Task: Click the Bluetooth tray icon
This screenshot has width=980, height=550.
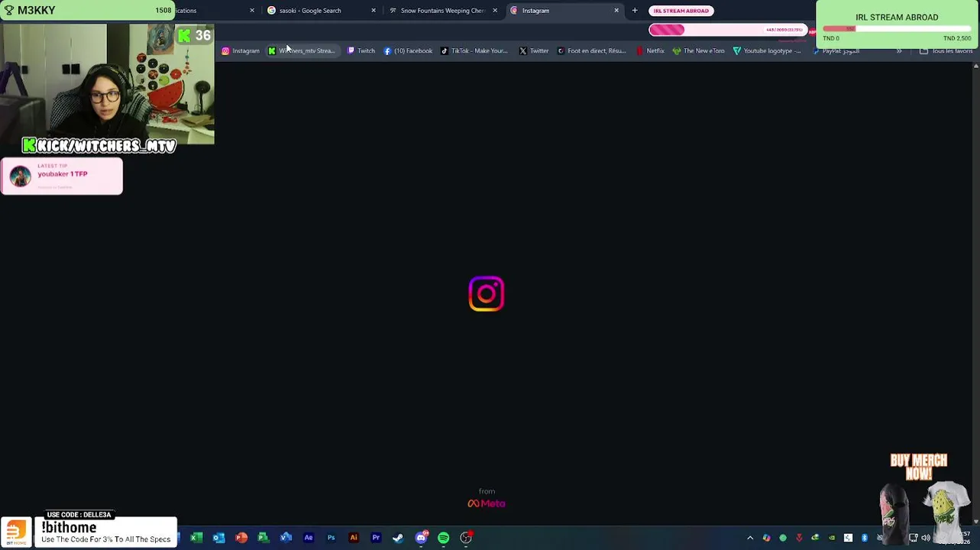Action: tap(864, 538)
